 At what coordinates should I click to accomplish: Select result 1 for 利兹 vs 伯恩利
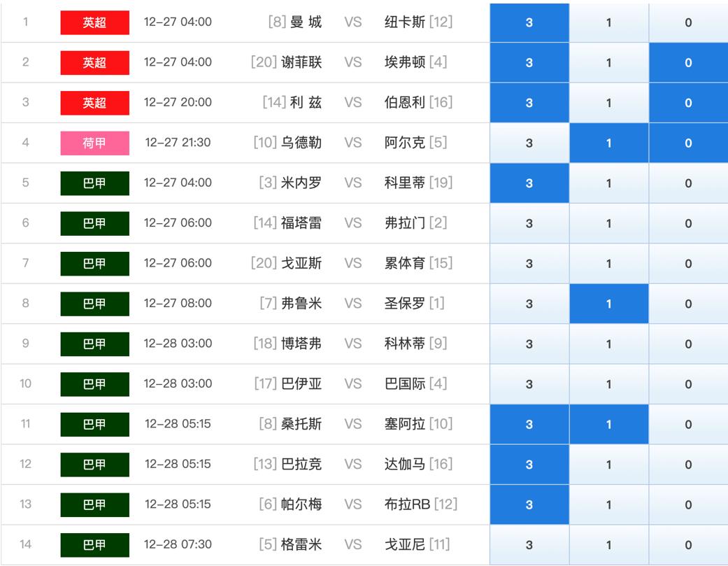pyautogui.click(x=608, y=103)
